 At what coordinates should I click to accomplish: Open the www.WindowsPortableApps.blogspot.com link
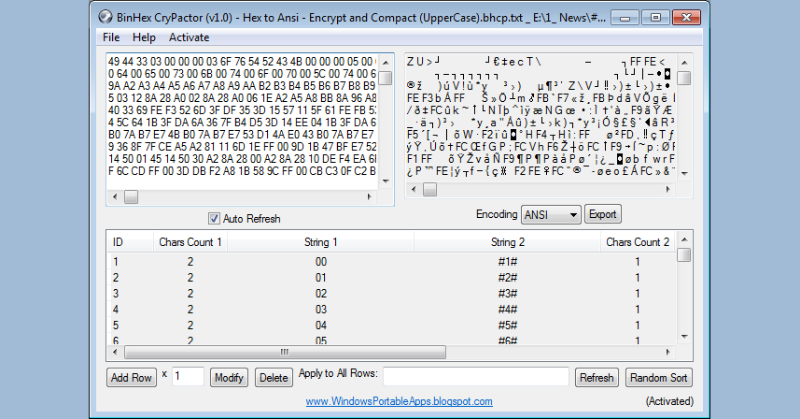point(399,401)
